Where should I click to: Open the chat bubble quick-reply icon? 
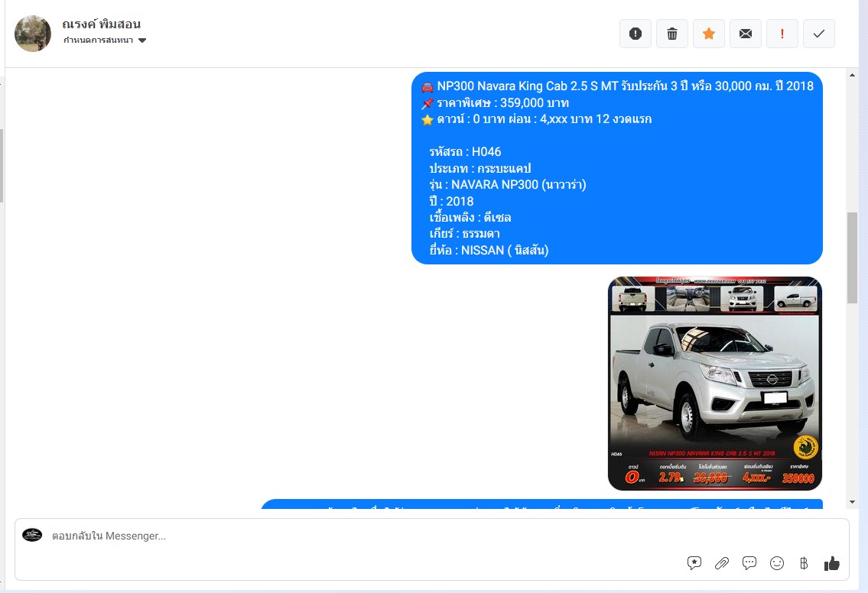pyautogui.click(x=749, y=563)
